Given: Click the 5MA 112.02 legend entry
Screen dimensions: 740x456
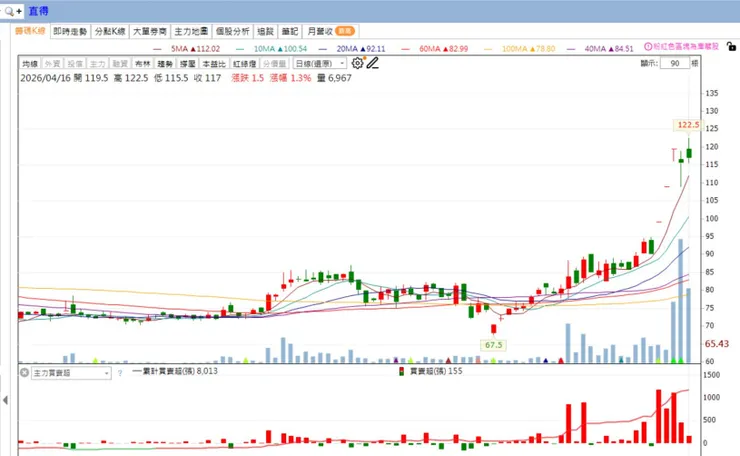Looking at the screenshot, I should 187,49.
